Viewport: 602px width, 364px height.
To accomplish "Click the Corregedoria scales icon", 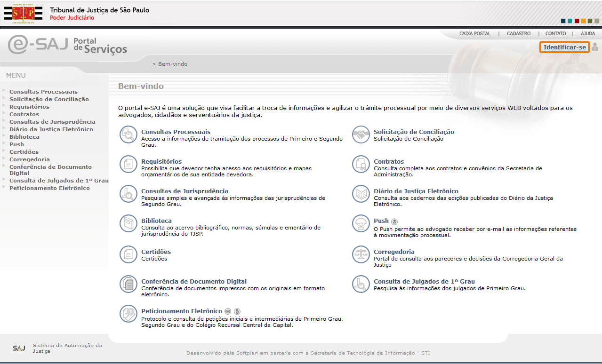I will 361,254.
